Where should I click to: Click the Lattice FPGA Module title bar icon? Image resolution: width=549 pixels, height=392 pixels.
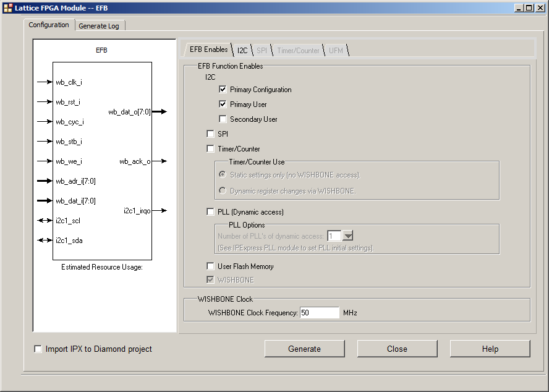[x=7, y=7]
